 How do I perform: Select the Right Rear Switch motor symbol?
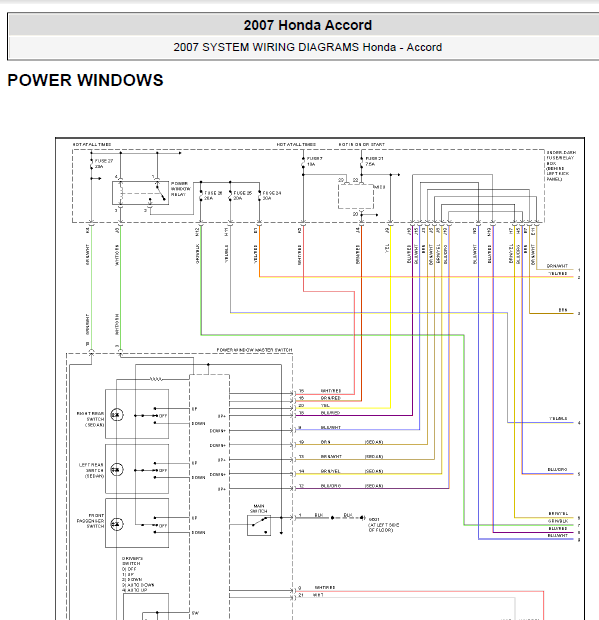(116, 415)
